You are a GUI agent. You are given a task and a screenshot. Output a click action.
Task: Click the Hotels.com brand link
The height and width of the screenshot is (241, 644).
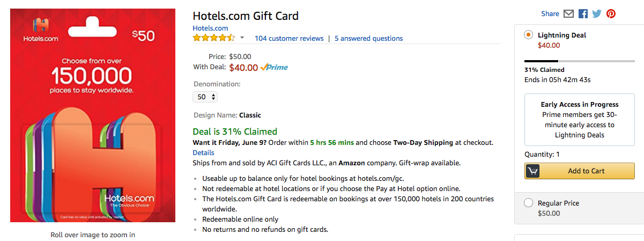tap(210, 28)
